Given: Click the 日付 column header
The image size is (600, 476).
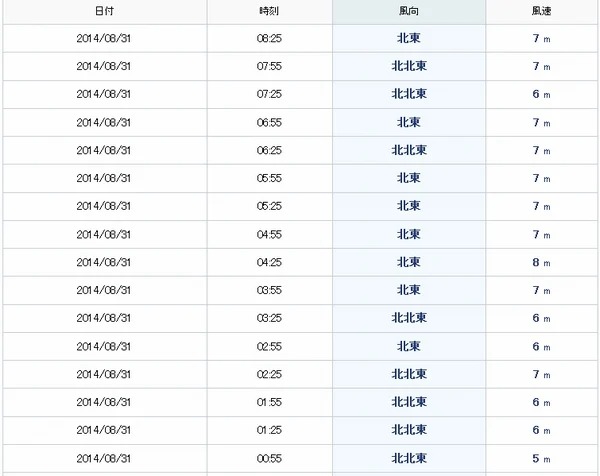Looking at the screenshot, I should [104, 11].
